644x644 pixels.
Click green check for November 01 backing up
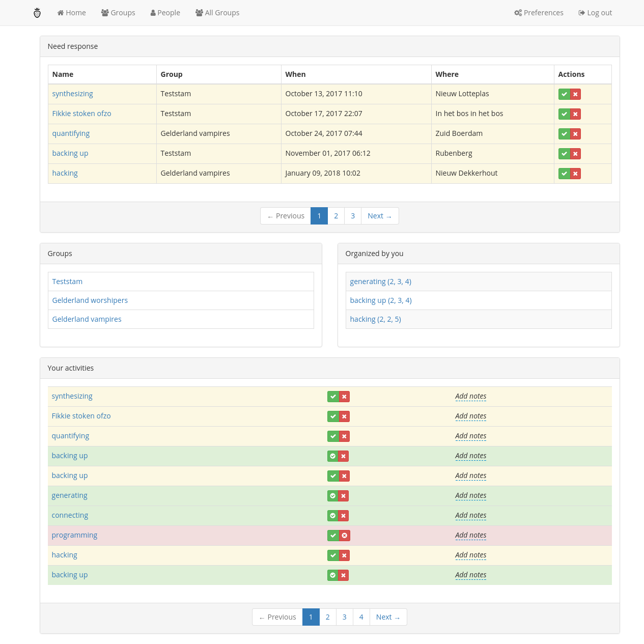click(x=564, y=154)
